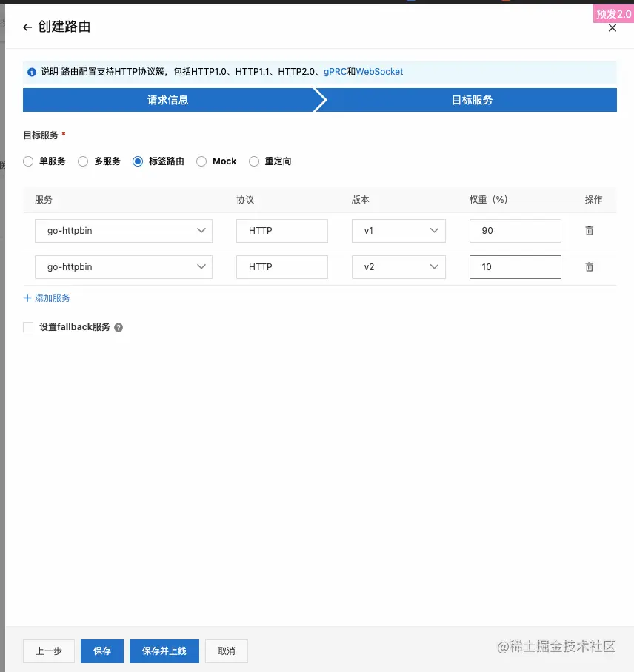Click the 保存 button

102,651
